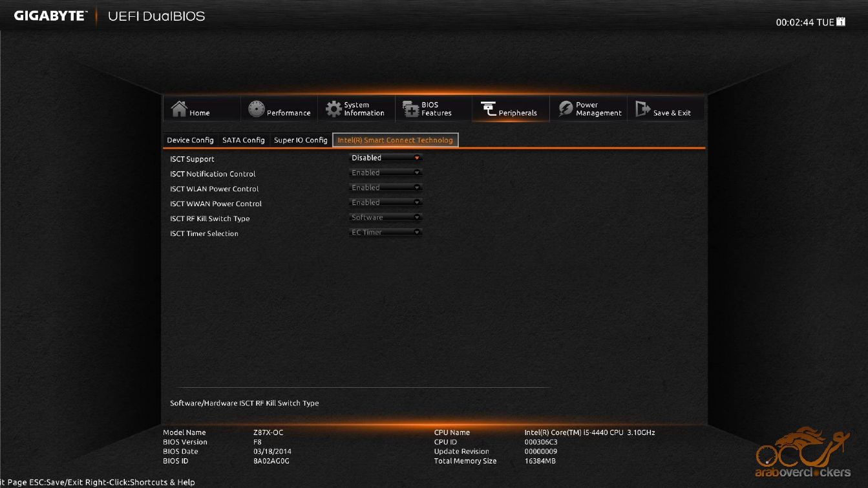
Task: Open the ISCT WLAN Power Control dropdown
Action: 385,187
